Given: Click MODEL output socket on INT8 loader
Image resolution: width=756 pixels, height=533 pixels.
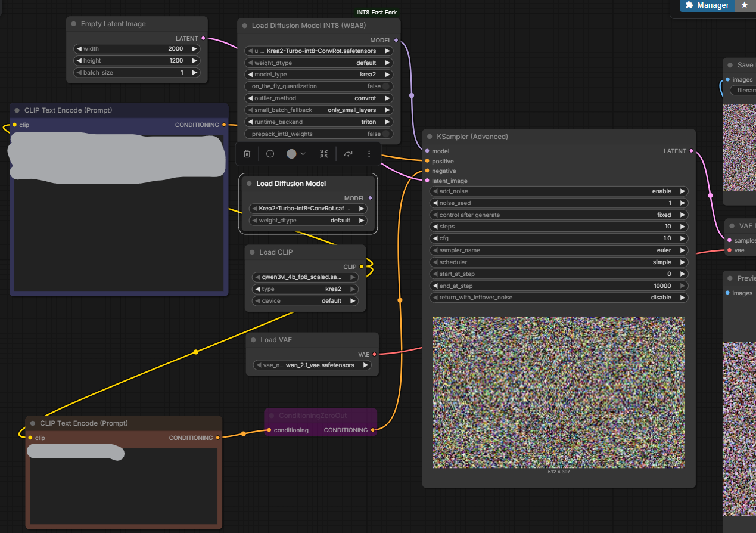Looking at the screenshot, I should pos(397,41).
